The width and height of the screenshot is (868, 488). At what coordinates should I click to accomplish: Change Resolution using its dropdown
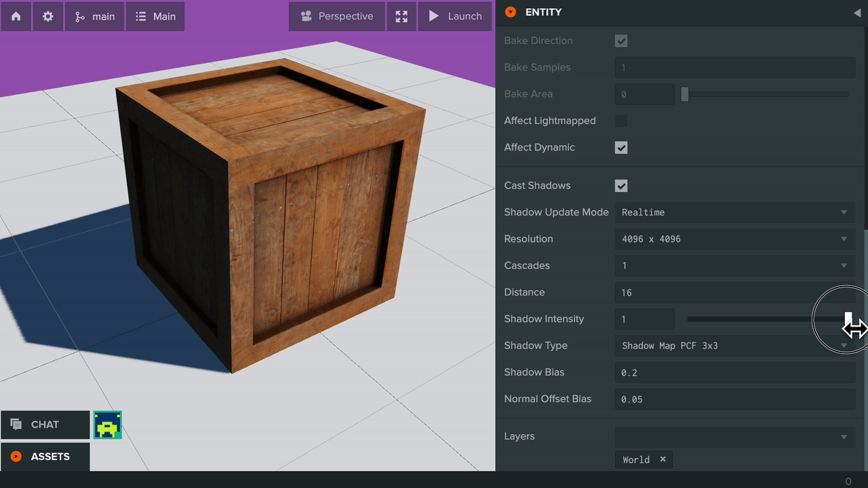(x=734, y=239)
